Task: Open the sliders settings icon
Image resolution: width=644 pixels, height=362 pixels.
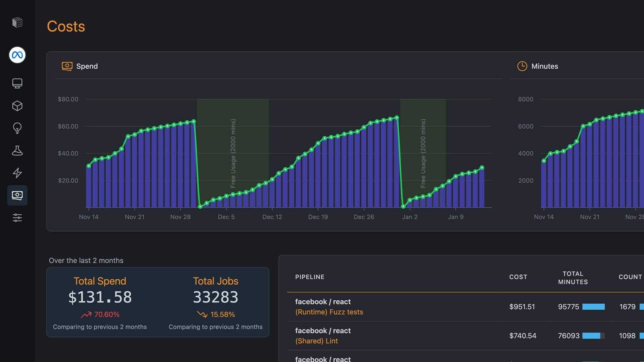Action: (x=17, y=218)
